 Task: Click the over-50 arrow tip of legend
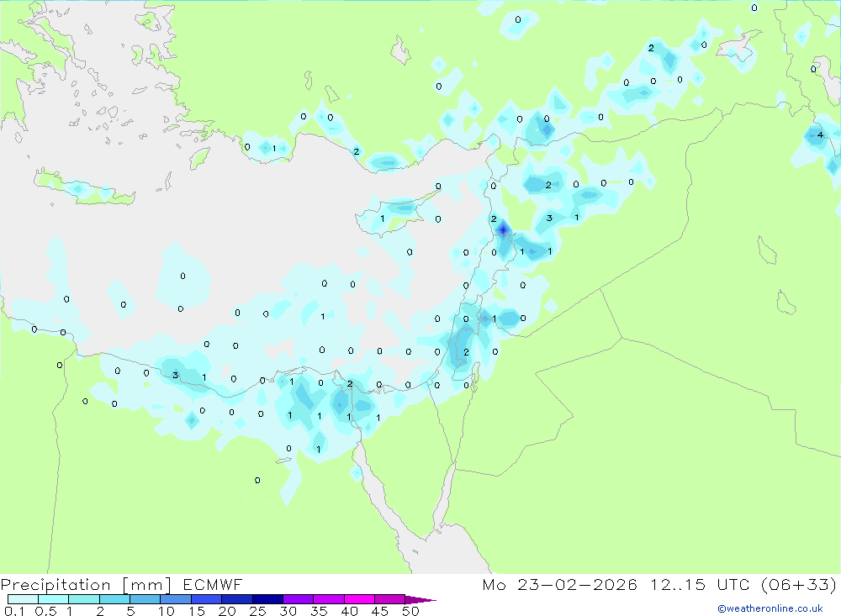pos(421,600)
